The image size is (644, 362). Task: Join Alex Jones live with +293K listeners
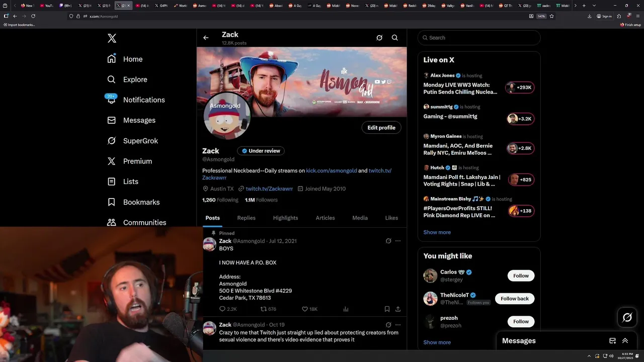coord(520,87)
